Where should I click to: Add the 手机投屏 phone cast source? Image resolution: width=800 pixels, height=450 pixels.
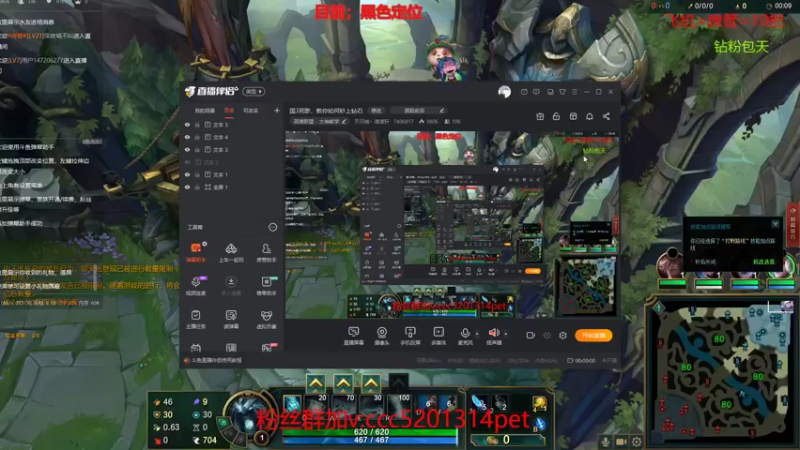click(410, 336)
